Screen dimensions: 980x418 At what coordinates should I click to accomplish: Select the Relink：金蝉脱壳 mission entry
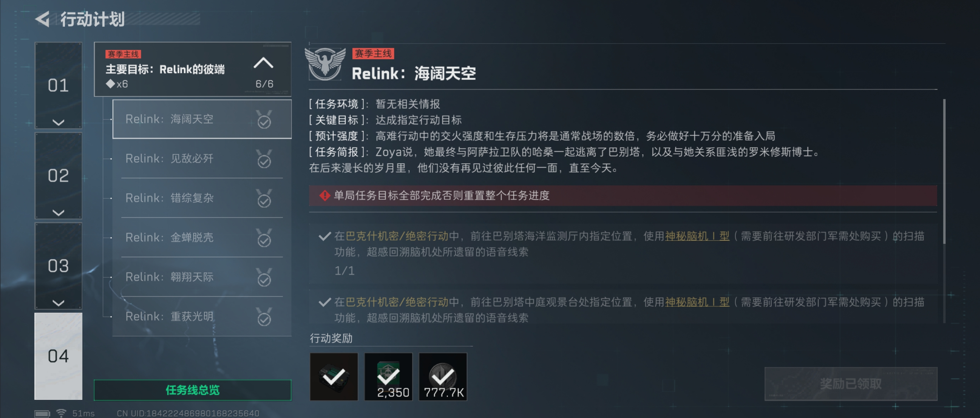(202, 237)
